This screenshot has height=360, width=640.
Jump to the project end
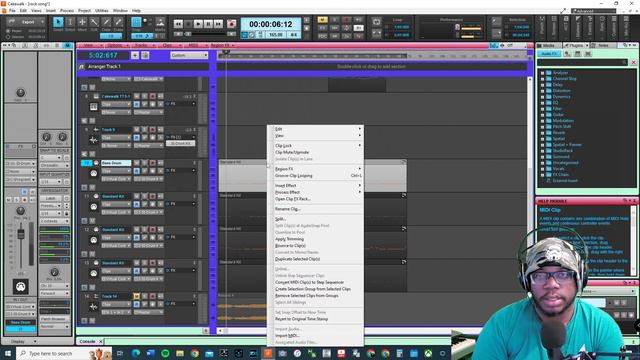pos(218,24)
